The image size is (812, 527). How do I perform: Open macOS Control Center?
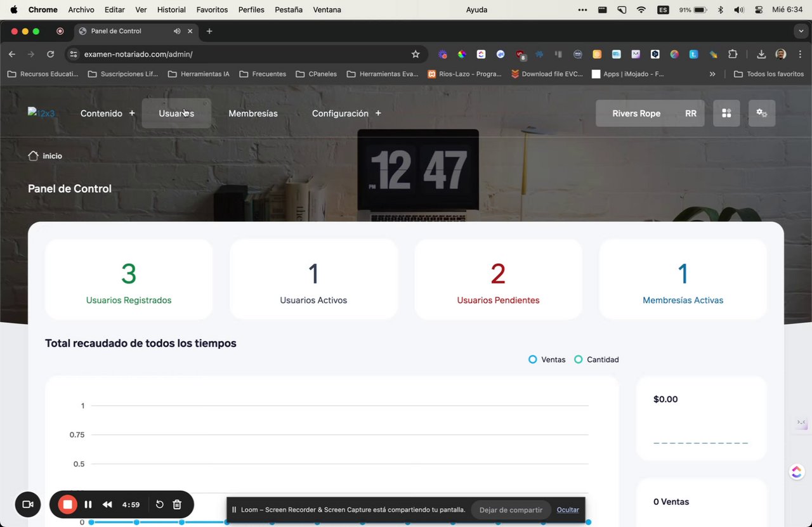tap(759, 10)
